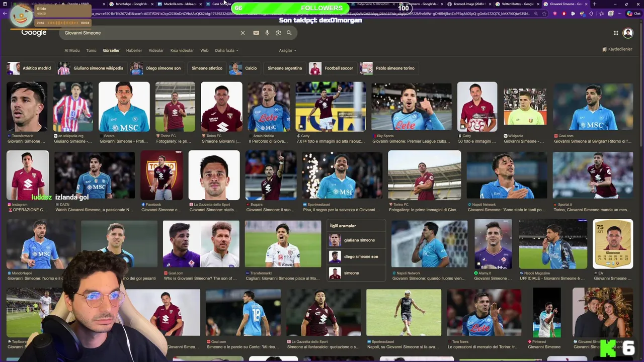Image resolution: width=644 pixels, height=362 pixels.
Task: Switch to the Web tab
Action: (204, 50)
